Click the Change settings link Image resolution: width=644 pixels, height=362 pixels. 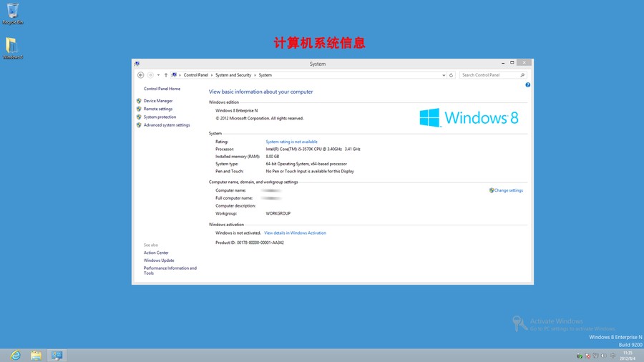coord(508,190)
